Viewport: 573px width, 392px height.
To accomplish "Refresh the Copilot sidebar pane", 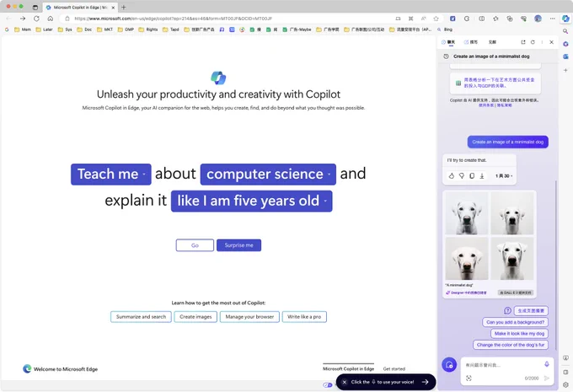I will [533, 42].
